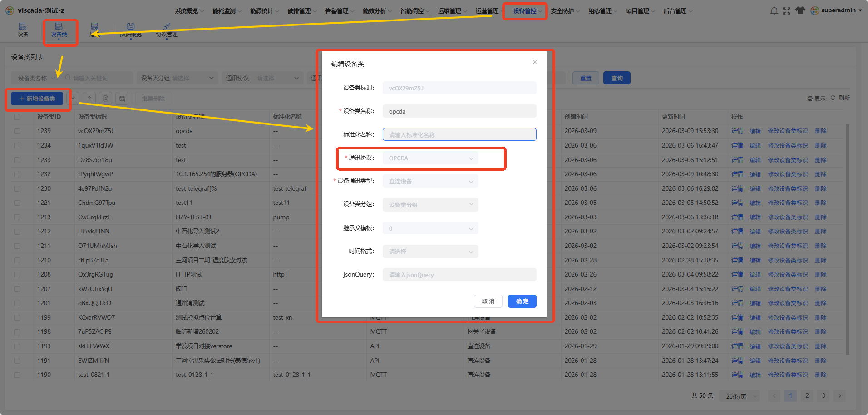
Task: Focus the 设备类名称 opcda input field
Action: pos(459,111)
